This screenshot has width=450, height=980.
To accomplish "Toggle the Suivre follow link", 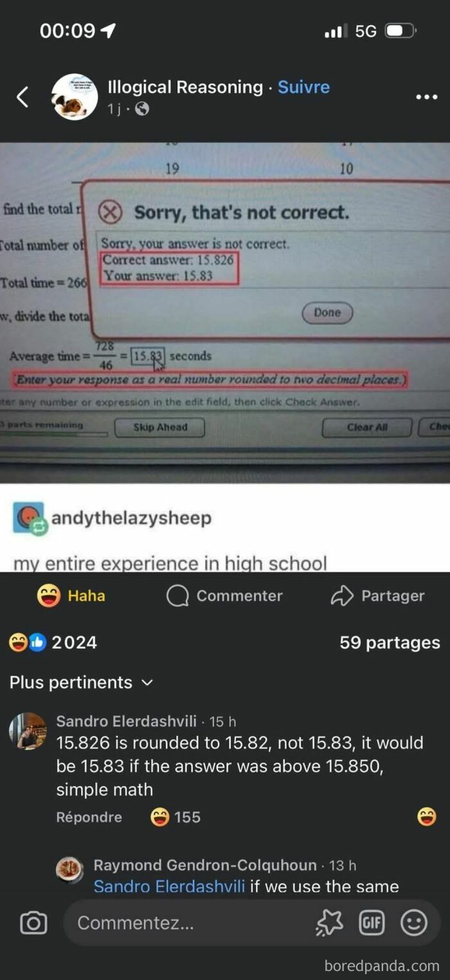I will [x=303, y=87].
